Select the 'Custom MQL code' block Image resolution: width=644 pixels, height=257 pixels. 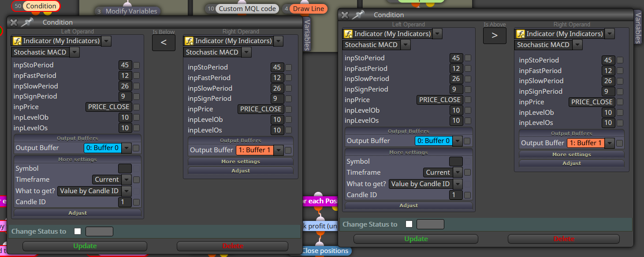(242, 8)
